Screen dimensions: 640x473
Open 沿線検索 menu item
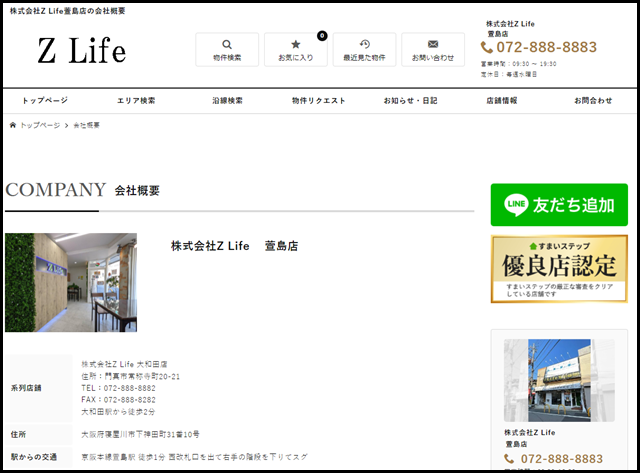pyautogui.click(x=227, y=100)
